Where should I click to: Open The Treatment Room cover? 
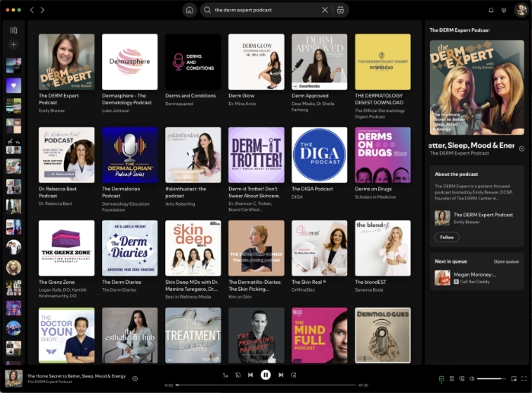point(193,336)
